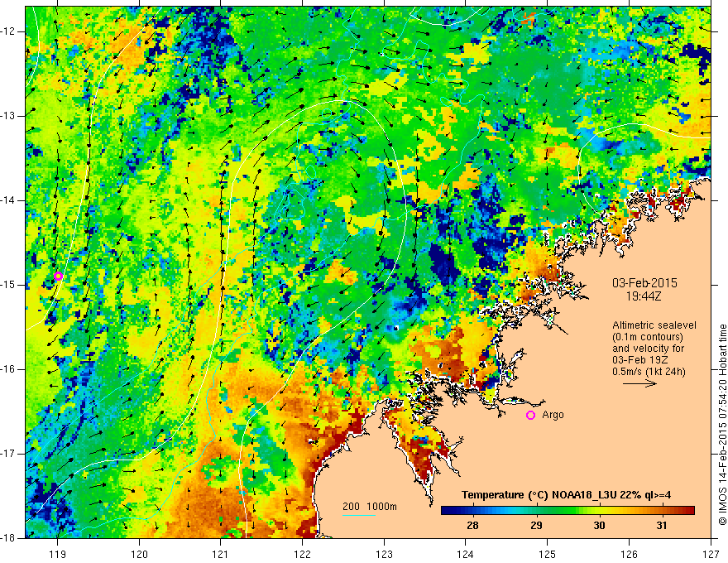Click the temperature color bar
The width and height of the screenshot is (728, 563).
click(x=568, y=511)
